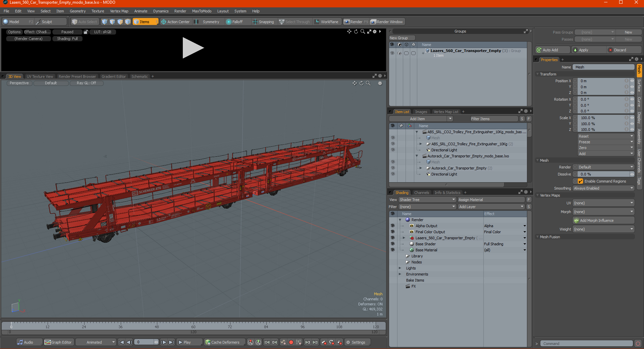The image size is (644, 349).
Task: Switch to Images tab
Action: (421, 112)
